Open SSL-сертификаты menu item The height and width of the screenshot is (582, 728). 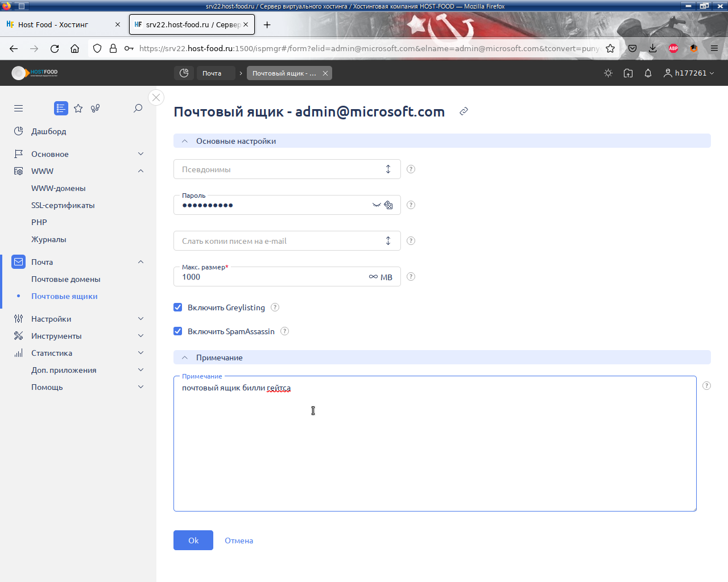63,205
